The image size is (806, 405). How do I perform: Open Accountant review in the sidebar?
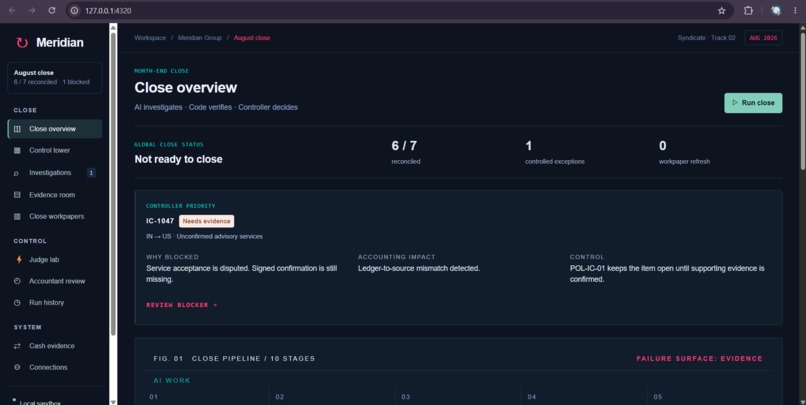click(55, 281)
